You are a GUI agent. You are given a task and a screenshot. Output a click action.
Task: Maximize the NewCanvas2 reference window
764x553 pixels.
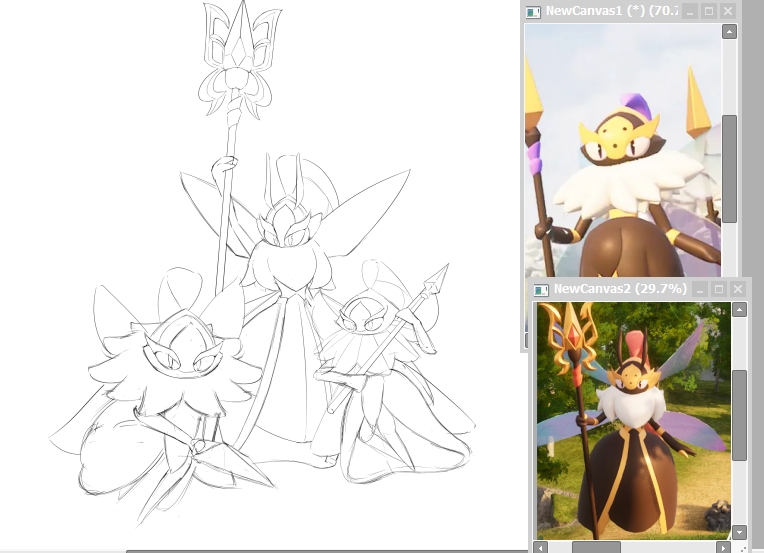[x=719, y=289]
